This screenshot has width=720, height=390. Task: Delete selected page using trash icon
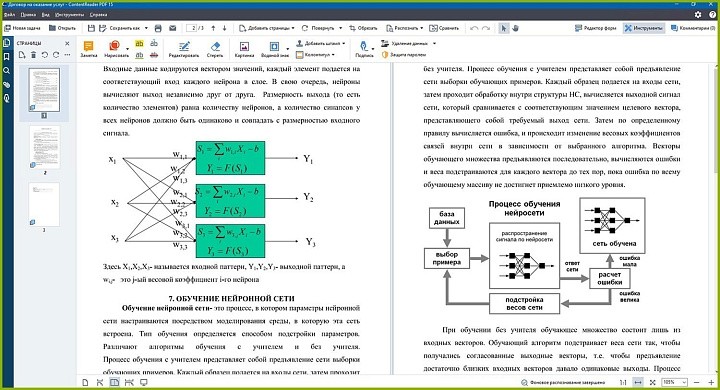[x=33, y=55]
